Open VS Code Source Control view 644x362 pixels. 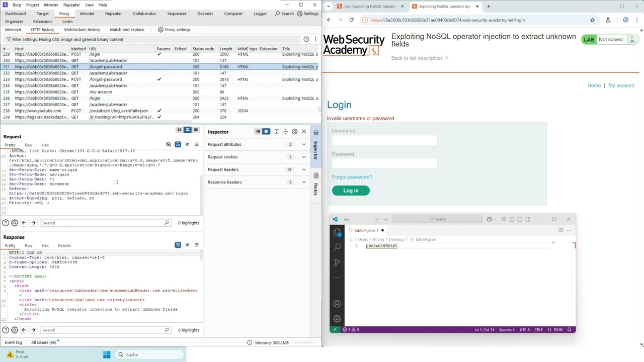(337, 262)
